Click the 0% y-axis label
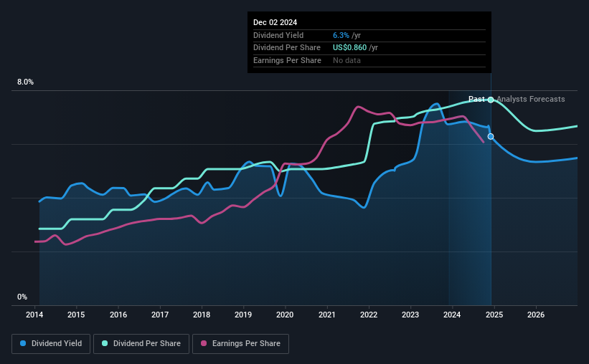The height and width of the screenshot is (364, 589). pos(22,297)
